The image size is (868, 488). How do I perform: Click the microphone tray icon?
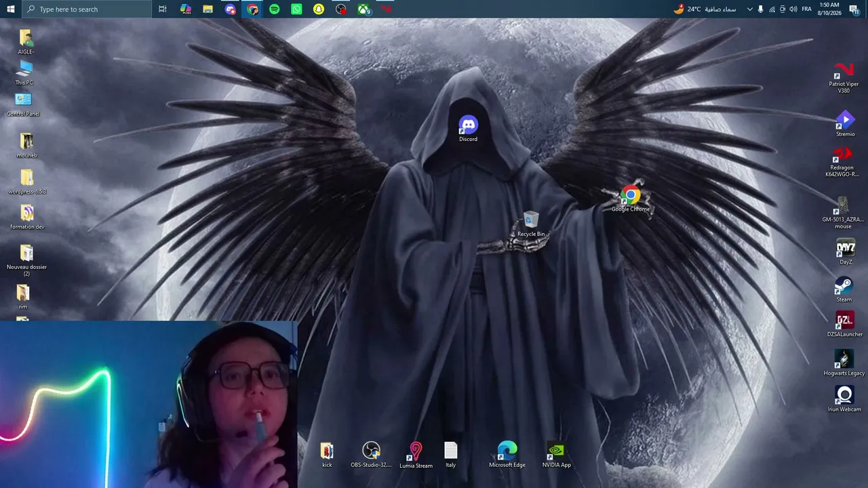(760, 9)
